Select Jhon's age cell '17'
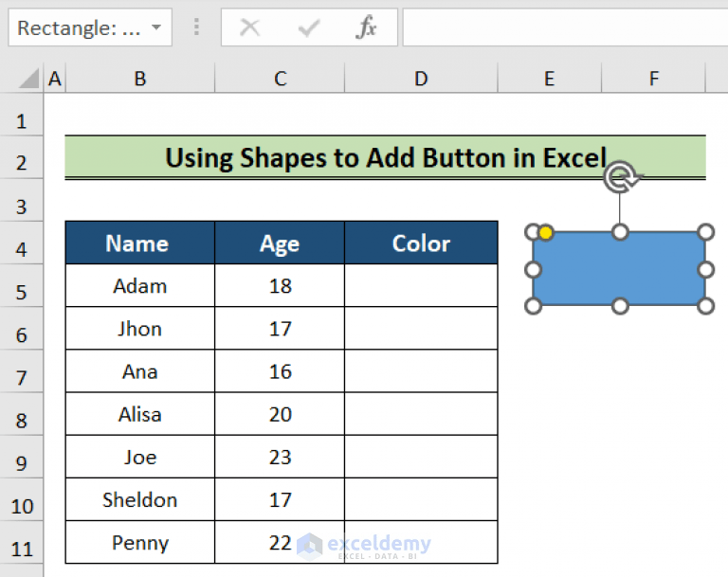 [x=280, y=328]
